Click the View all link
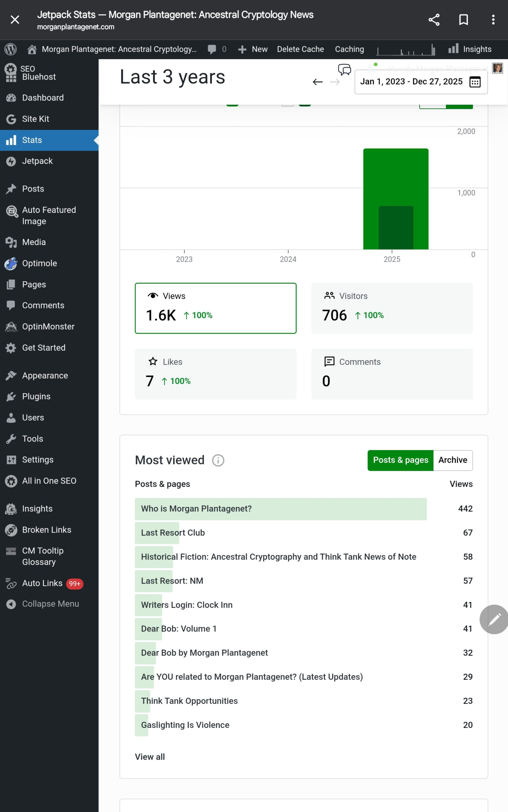 click(150, 756)
